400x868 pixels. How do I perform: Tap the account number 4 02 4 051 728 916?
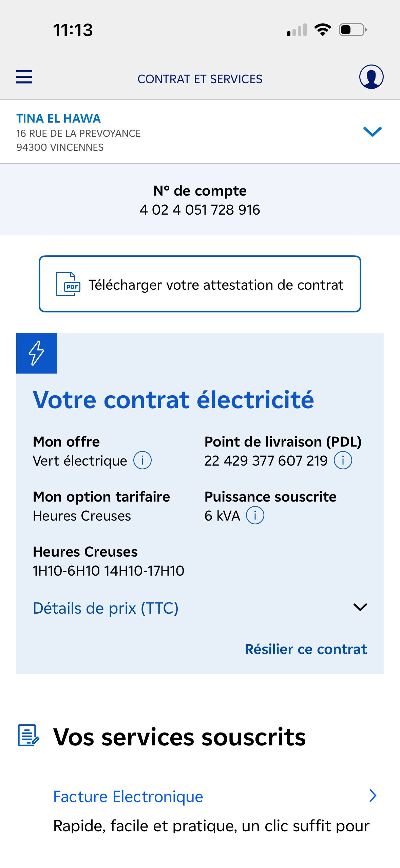pyautogui.click(x=200, y=210)
